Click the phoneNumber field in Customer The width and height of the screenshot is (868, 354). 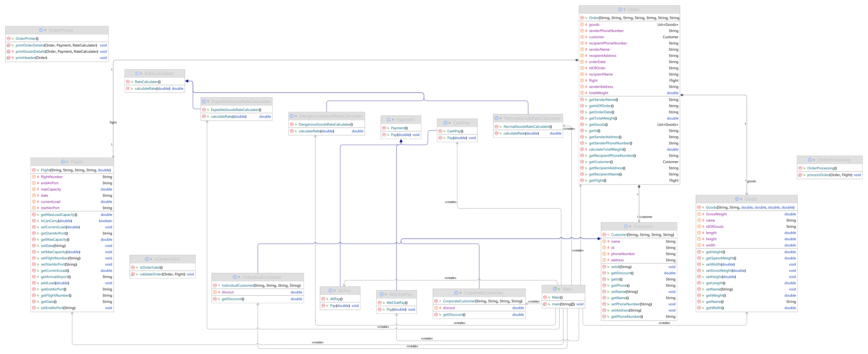(623, 254)
